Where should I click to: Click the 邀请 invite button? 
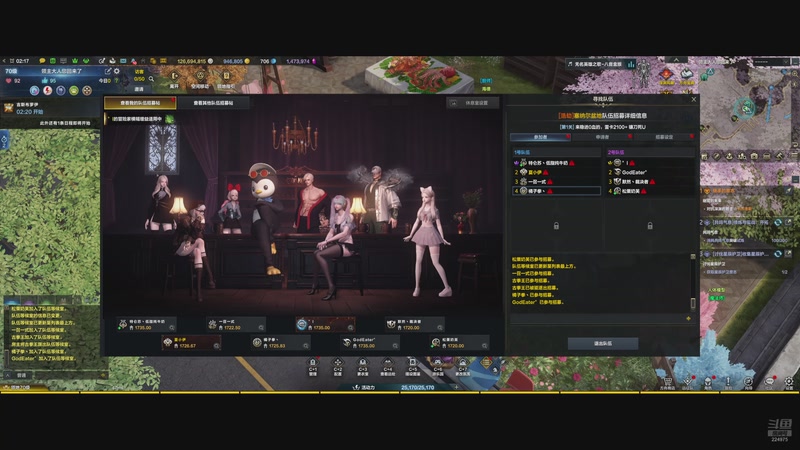139,89
